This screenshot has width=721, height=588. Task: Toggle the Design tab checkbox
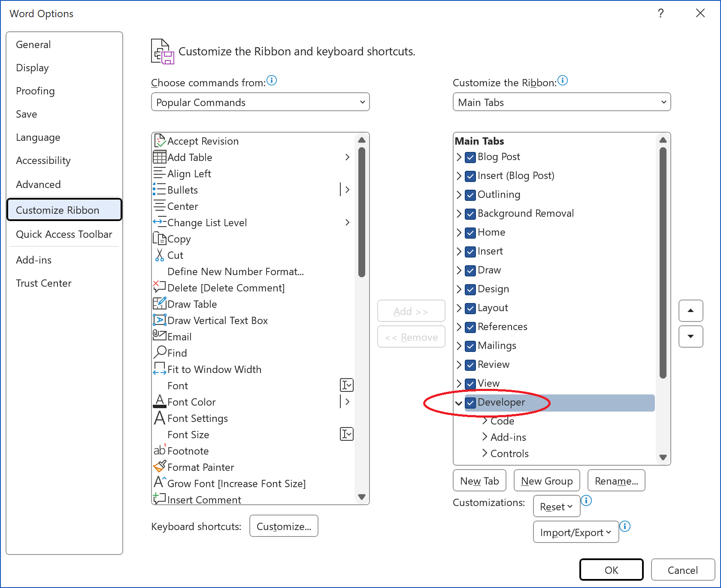(470, 289)
